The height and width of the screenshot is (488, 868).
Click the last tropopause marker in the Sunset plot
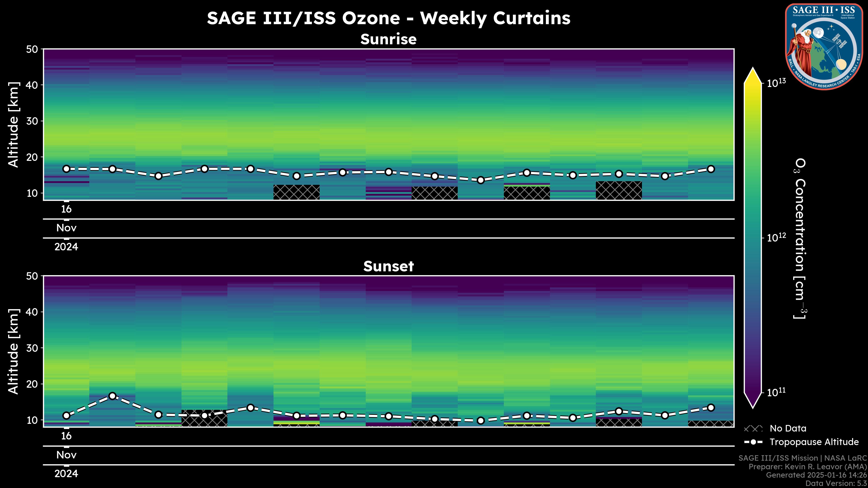(711, 408)
